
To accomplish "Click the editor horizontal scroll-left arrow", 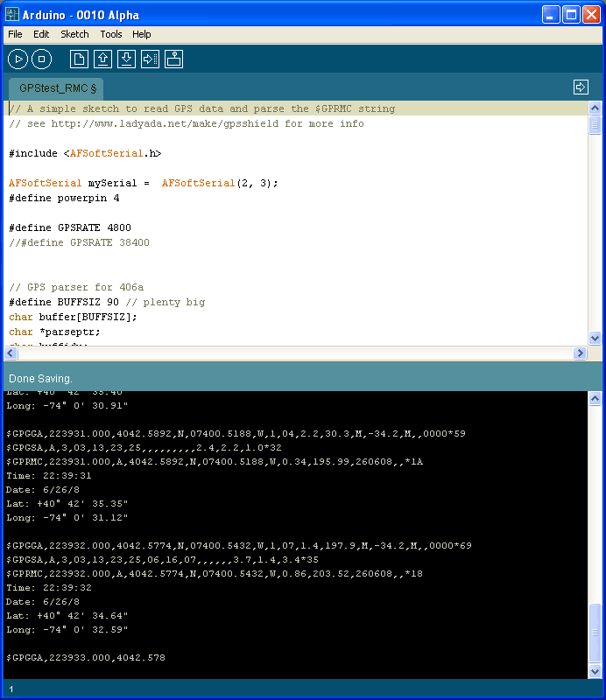I will pyautogui.click(x=11, y=353).
